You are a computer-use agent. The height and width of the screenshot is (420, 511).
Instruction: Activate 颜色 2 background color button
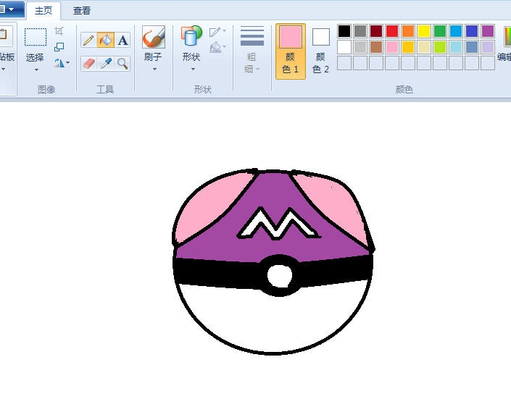pos(320,51)
